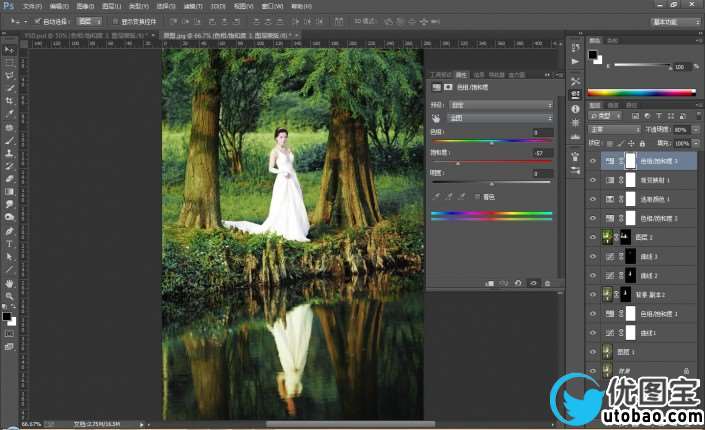Viewport: 705px width, 430px height.
Task: Open the workspace switcher dropdown
Action: pos(676,22)
